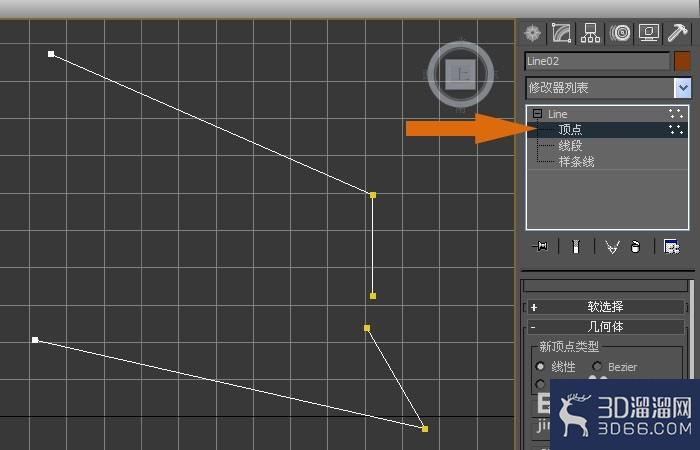Image resolution: width=700 pixels, height=450 pixels.
Task: Select the 线段 sub-object level
Action: tap(608, 146)
